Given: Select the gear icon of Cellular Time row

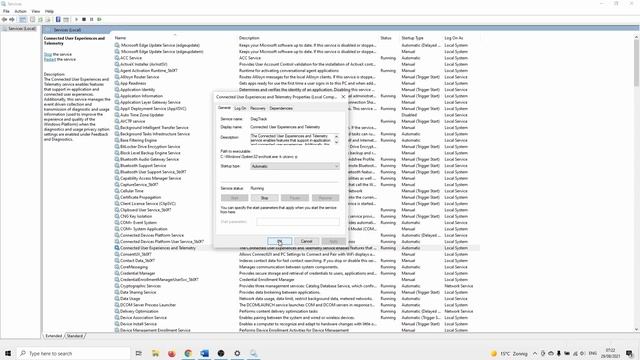Looking at the screenshot, I should click(x=117, y=191).
